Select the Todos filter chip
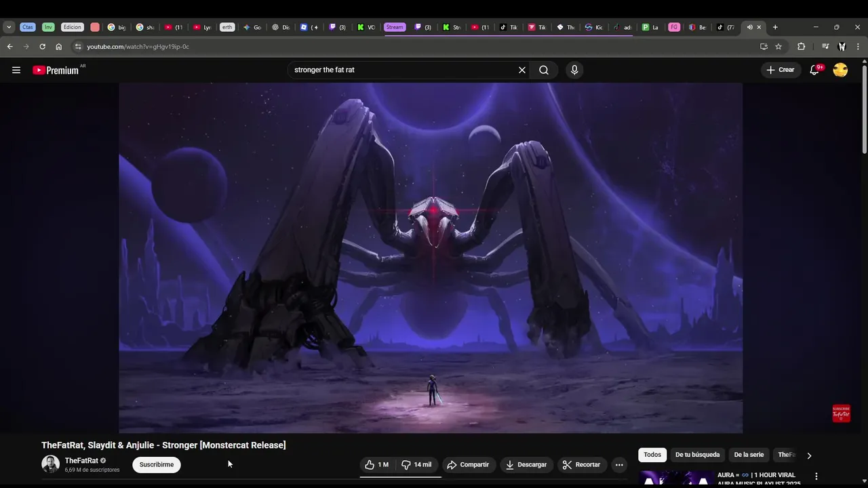 (x=652, y=455)
